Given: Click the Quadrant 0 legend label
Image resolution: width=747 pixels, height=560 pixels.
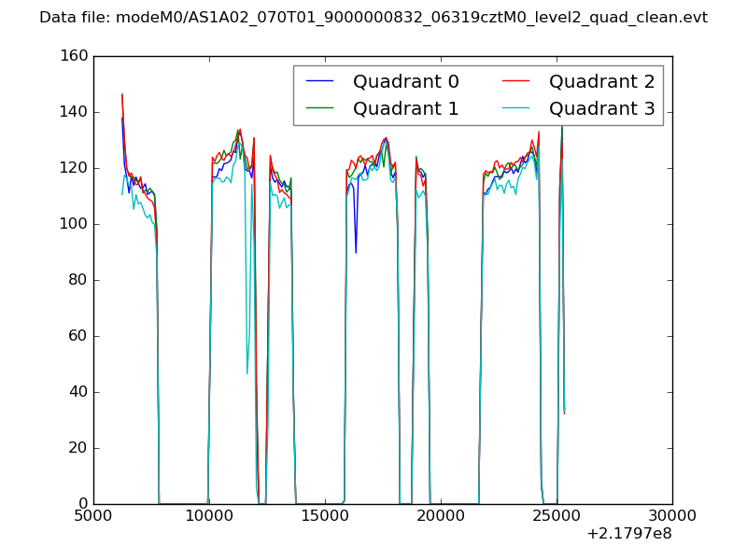Looking at the screenshot, I should click(x=405, y=81).
